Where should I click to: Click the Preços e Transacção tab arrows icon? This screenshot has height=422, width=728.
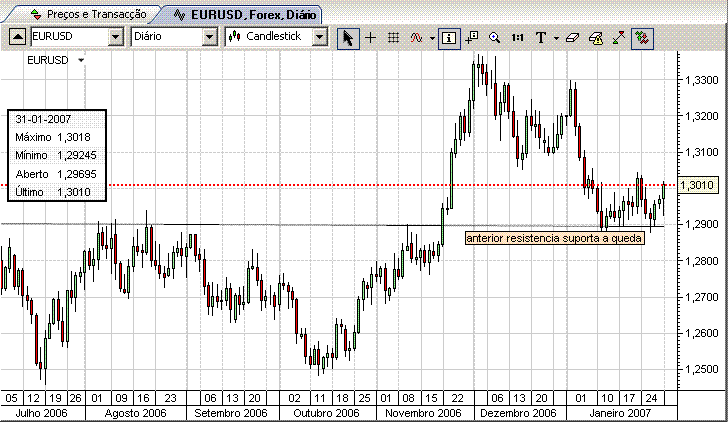(36, 14)
